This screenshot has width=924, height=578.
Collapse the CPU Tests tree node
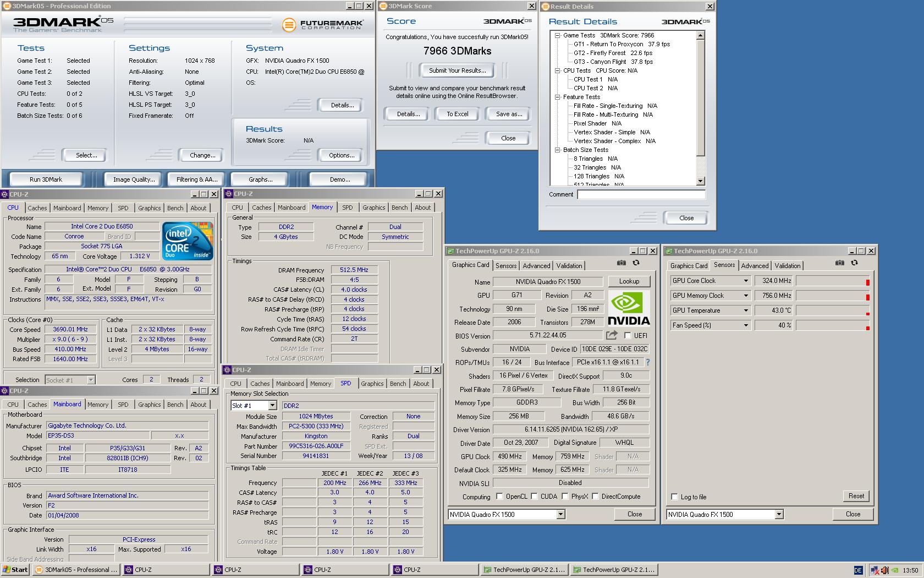pos(557,70)
